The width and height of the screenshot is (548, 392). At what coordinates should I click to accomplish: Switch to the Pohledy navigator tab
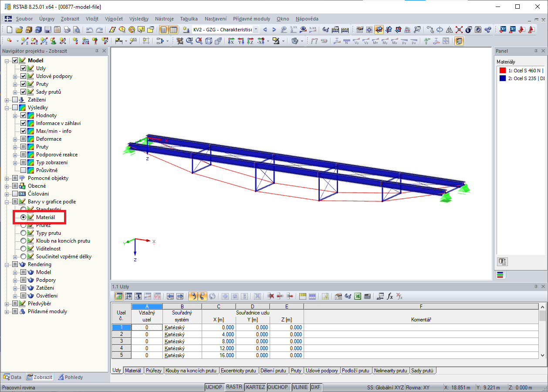[x=71, y=377]
